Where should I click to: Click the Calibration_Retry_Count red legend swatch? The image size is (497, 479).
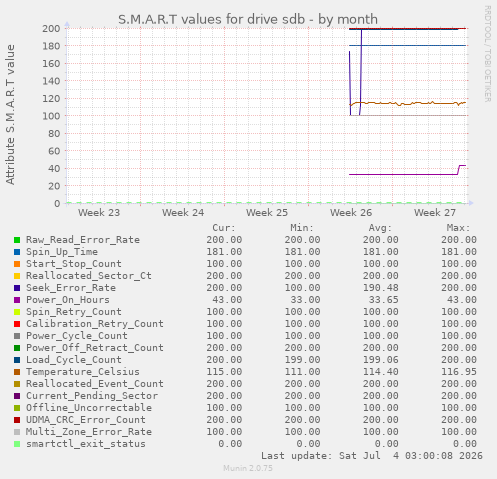coord(17,324)
